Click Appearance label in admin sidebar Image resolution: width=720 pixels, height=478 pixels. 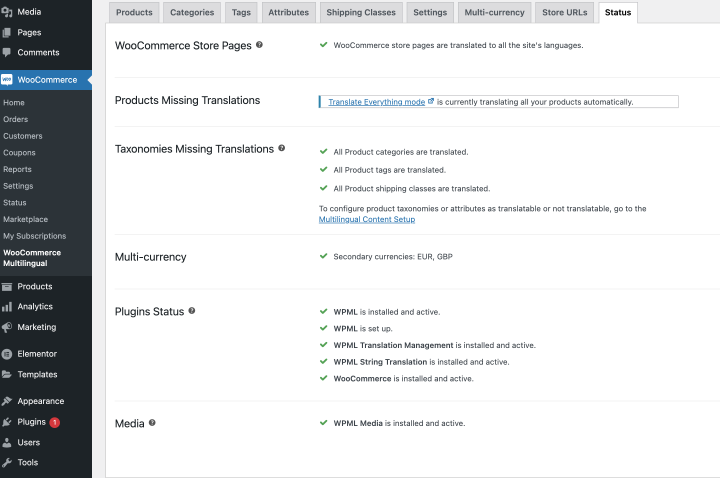[41, 401]
